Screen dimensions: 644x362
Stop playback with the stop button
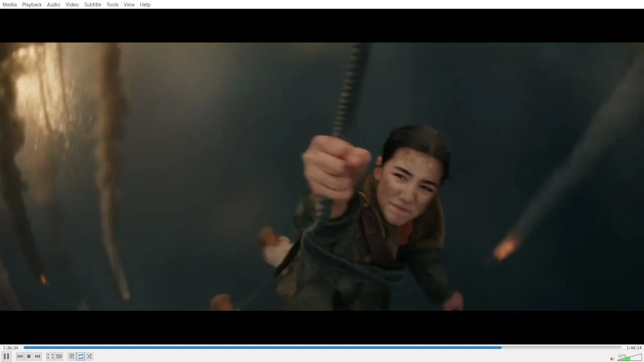coord(29,356)
